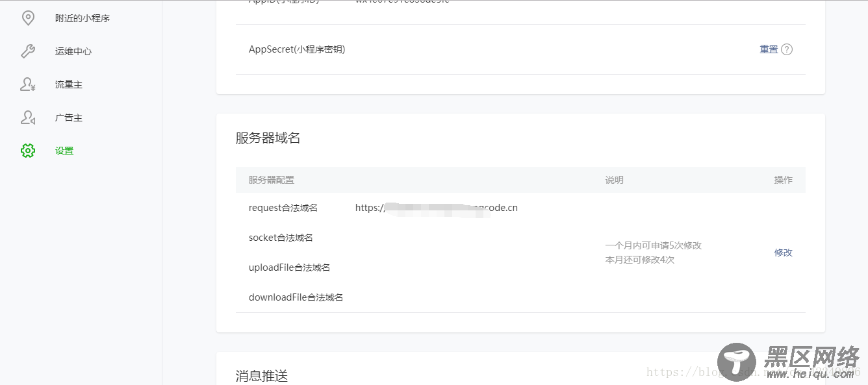Click the 服务器域名 section heading

(x=268, y=138)
